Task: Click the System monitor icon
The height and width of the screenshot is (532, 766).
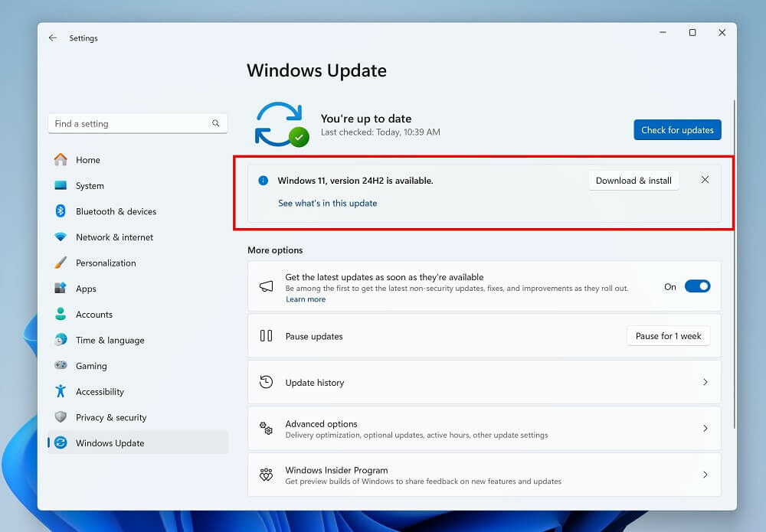Action: [61, 185]
